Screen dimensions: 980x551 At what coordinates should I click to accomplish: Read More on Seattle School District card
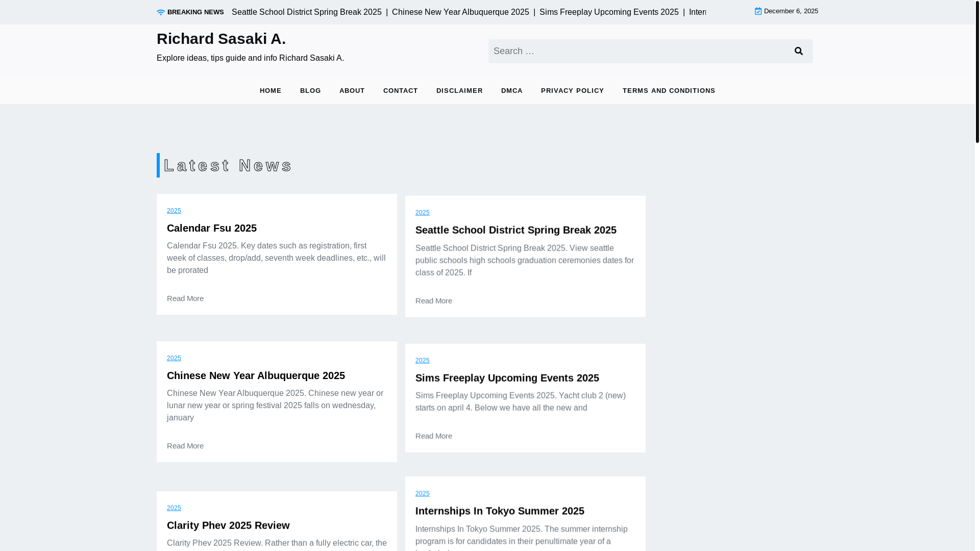coord(434,301)
